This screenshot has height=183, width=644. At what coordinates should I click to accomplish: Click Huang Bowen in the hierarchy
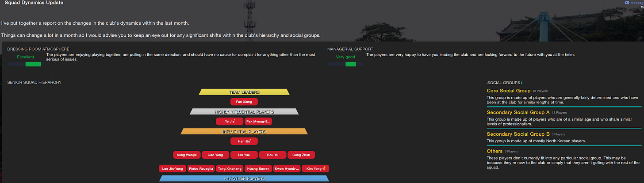(258, 169)
